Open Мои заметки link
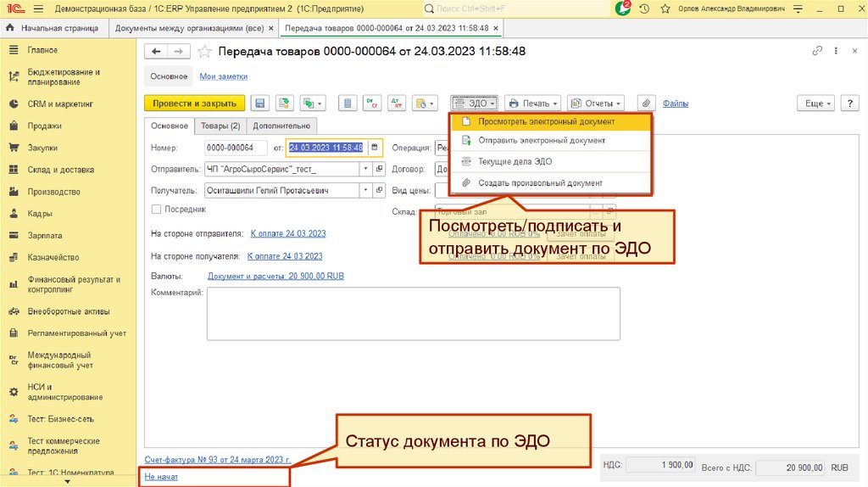The width and height of the screenshot is (868, 487). click(x=223, y=76)
